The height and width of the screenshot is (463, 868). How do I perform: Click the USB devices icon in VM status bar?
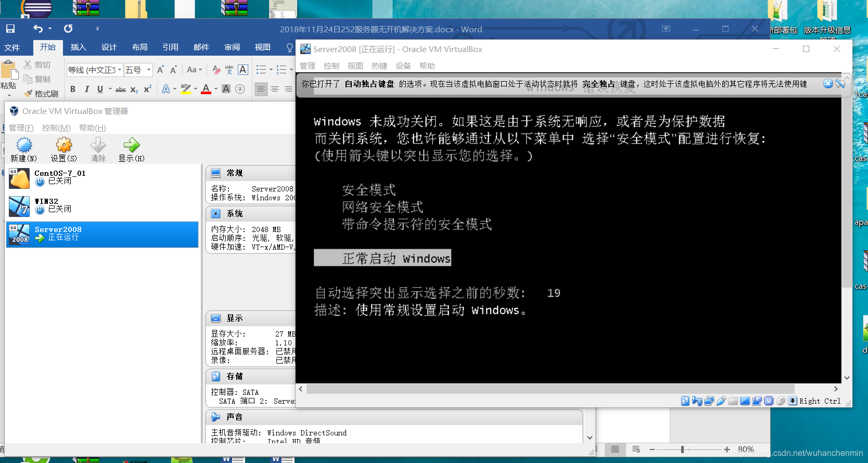click(x=721, y=401)
